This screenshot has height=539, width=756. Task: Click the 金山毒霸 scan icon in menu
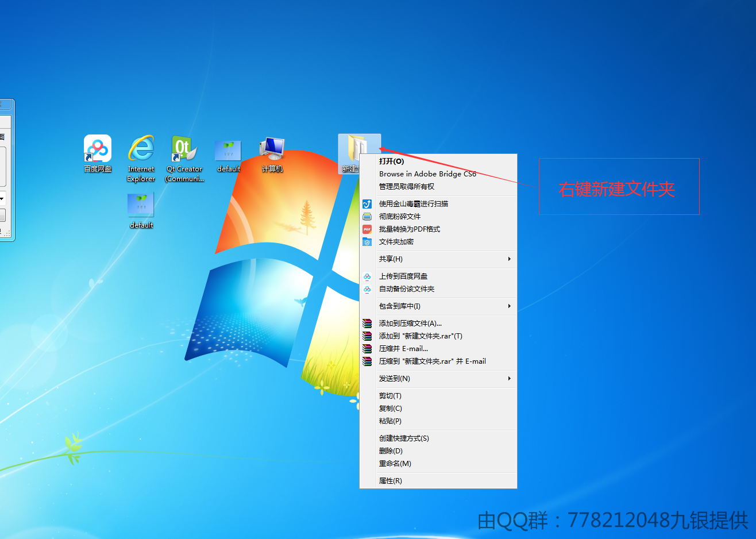[x=367, y=204]
